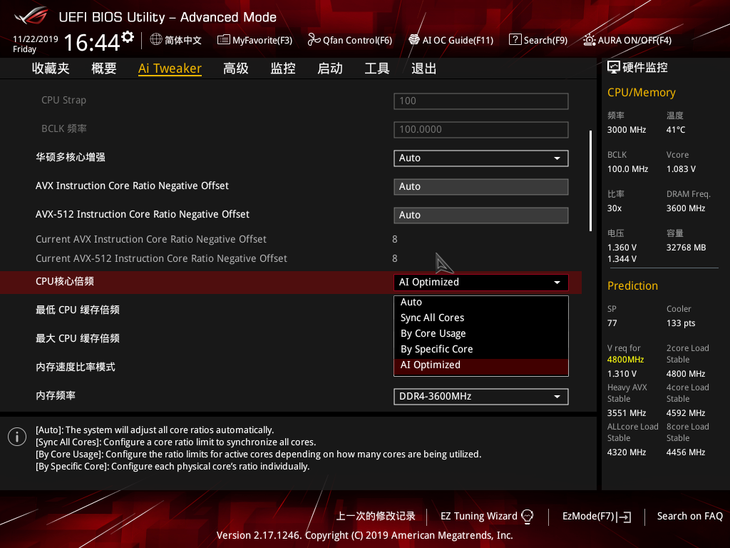Screen dimensions: 730x548
Task: Click the globe language icon
Action: [x=156, y=40]
